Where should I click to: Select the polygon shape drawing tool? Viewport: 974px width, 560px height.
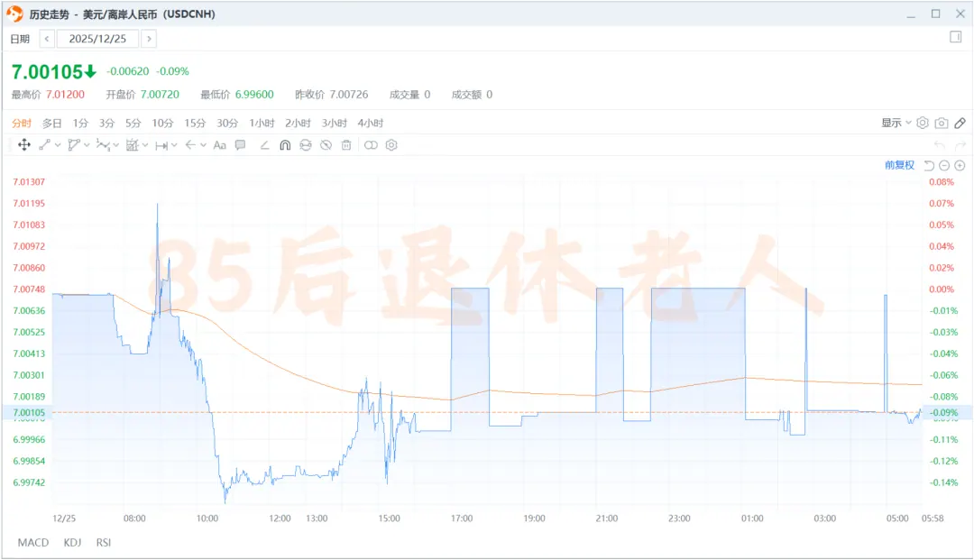tap(74, 144)
